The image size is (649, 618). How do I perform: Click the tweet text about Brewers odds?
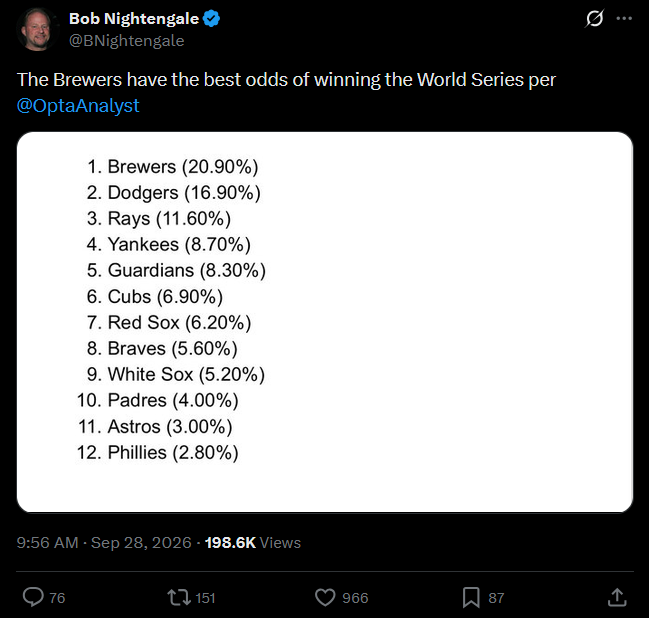(286, 92)
